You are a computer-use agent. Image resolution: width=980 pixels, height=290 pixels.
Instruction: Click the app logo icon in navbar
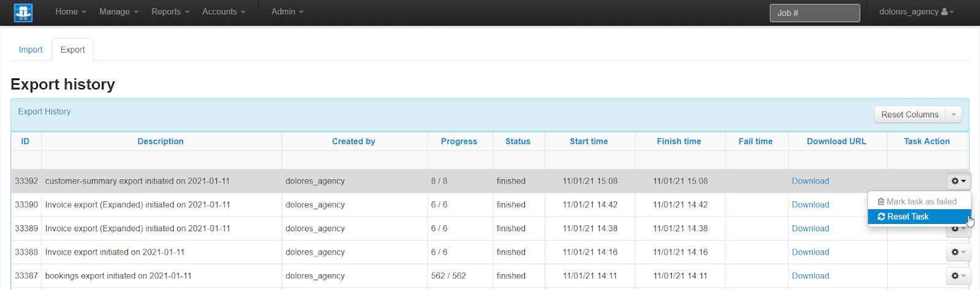pyautogui.click(x=23, y=12)
